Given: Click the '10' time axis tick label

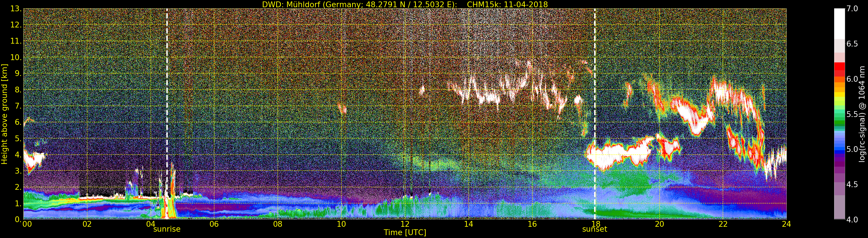Looking at the screenshot, I should point(341,224).
